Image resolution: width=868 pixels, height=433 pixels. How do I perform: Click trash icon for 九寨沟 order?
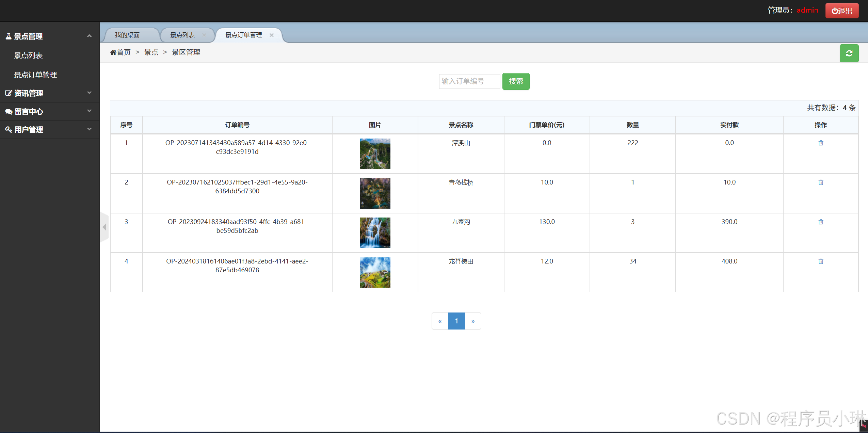[821, 222]
